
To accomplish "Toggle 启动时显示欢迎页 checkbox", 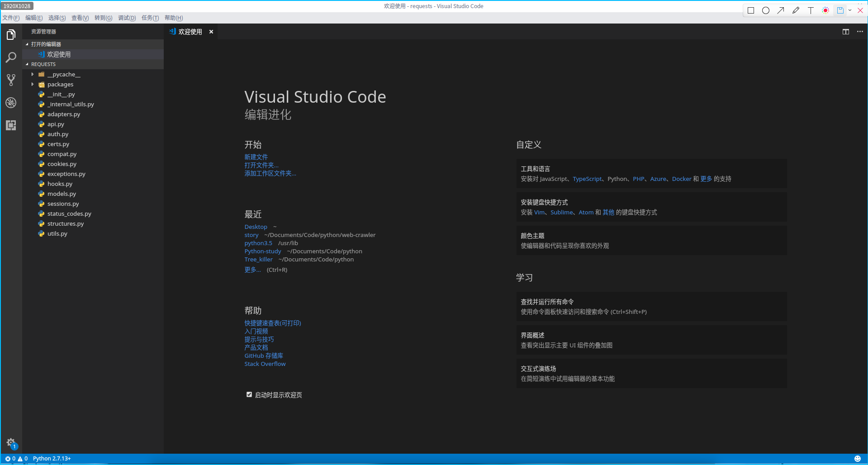I will pos(249,395).
